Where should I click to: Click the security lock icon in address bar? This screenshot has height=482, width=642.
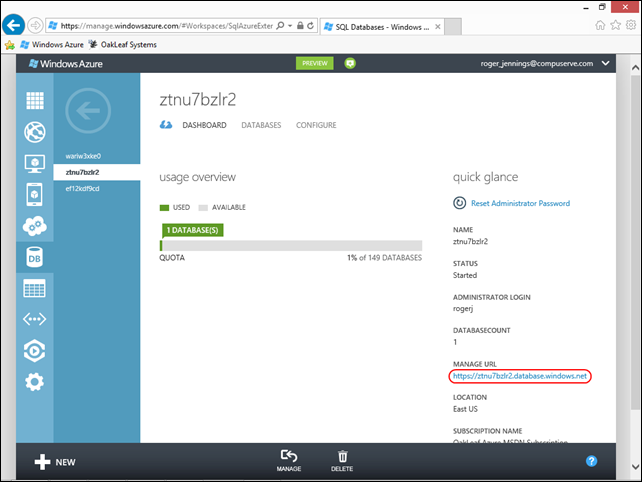300,26
